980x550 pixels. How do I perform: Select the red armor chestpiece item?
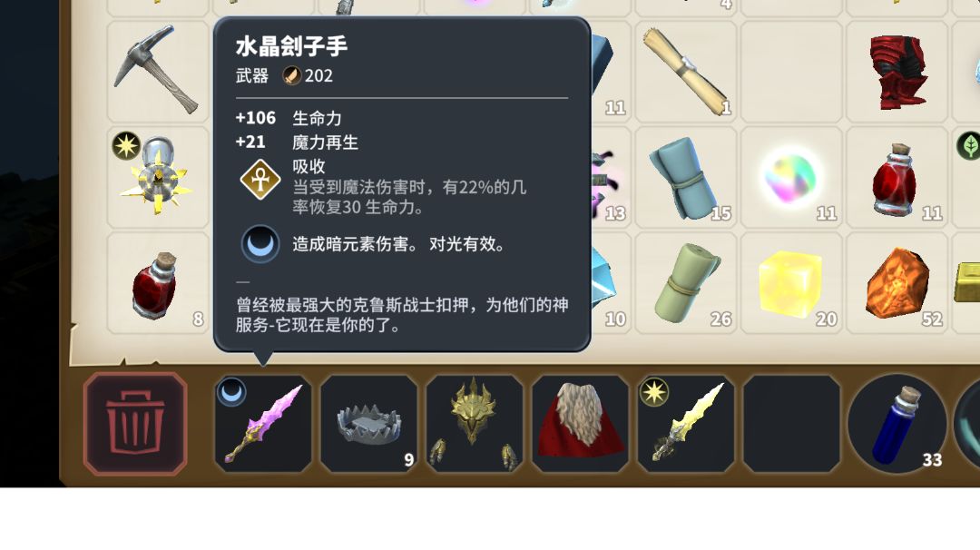897,71
